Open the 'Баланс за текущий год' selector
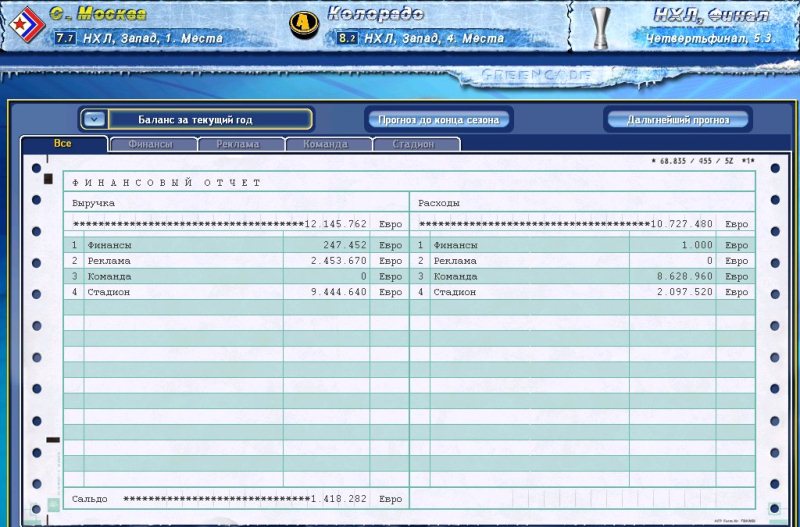The height and width of the screenshot is (527, 800). click(x=208, y=119)
